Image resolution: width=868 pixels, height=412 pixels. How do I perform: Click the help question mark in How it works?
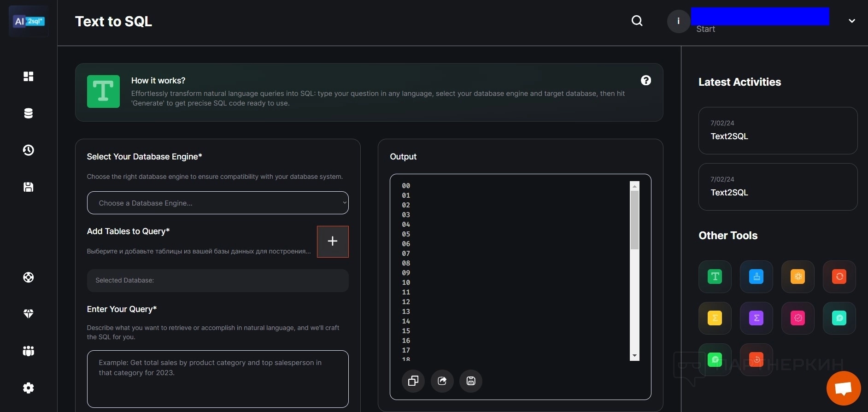(x=646, y=80)
